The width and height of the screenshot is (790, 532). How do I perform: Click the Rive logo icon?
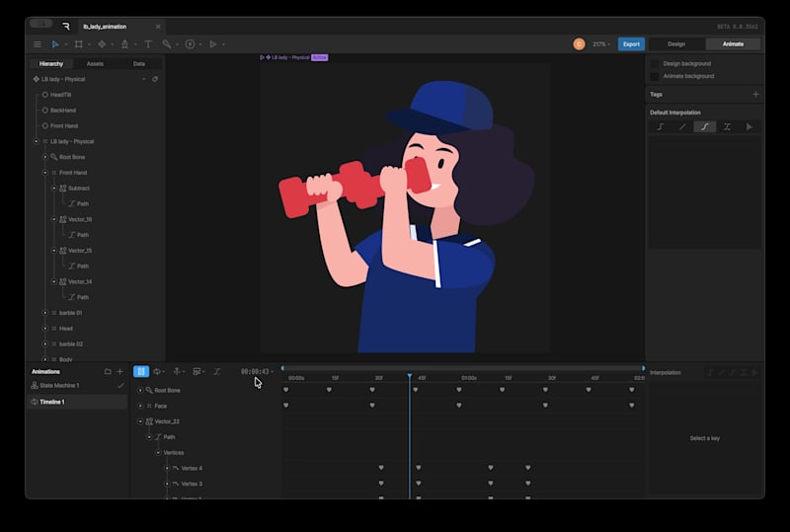click(65, 27)
